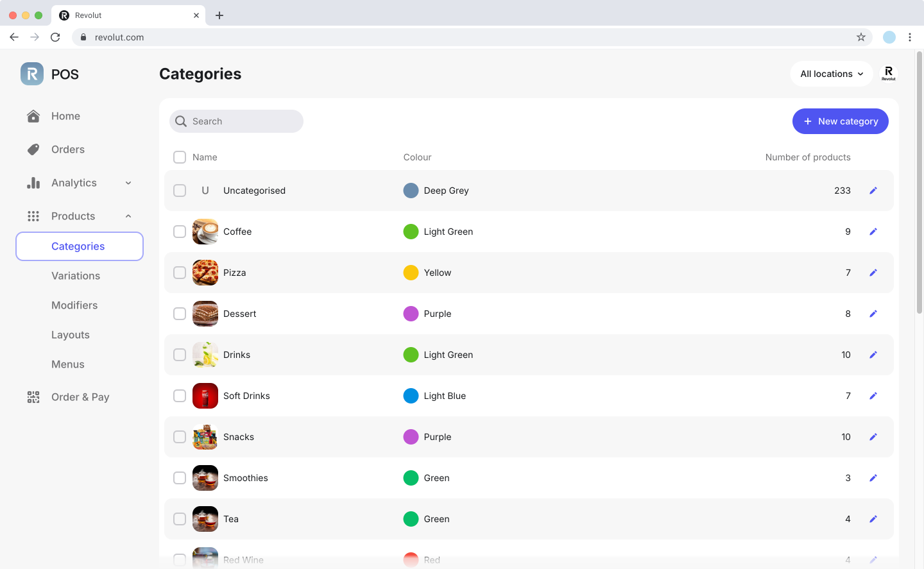Bookmark page with the star icon

point(861,37)
